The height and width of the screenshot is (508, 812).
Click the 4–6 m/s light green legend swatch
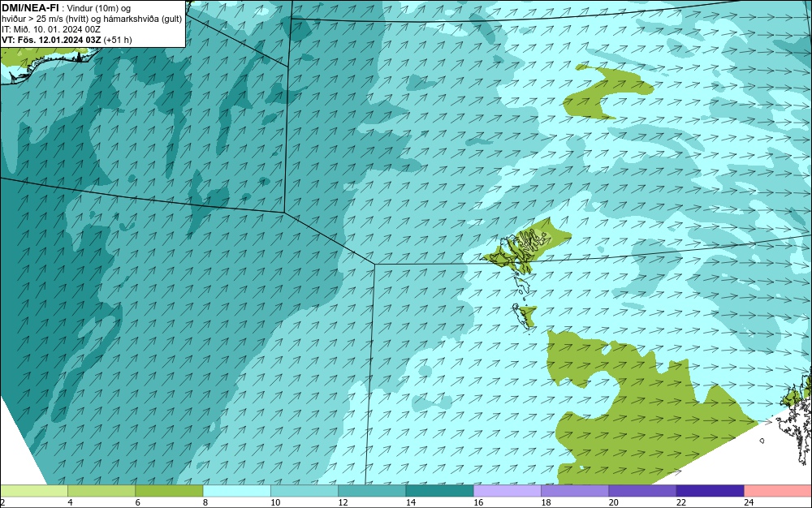[x=101, y=490]
